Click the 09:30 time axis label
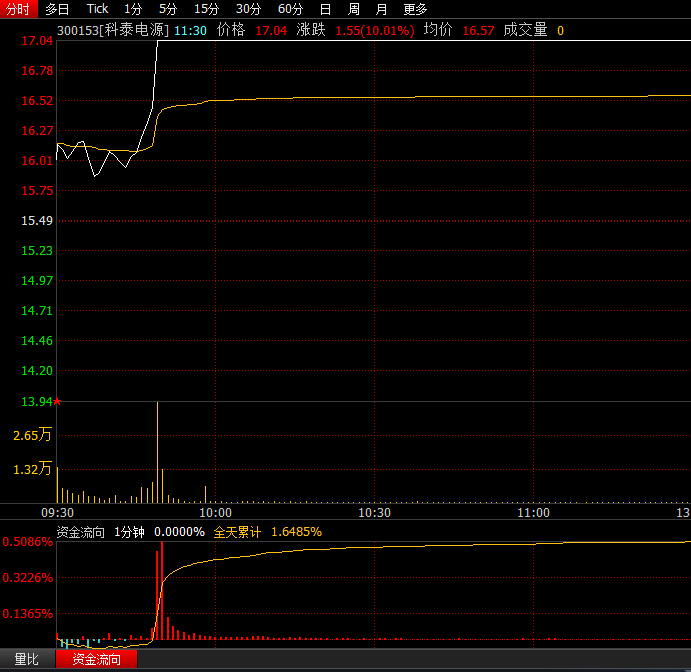This screenshot has height=672, width=691. coord(58,512)
